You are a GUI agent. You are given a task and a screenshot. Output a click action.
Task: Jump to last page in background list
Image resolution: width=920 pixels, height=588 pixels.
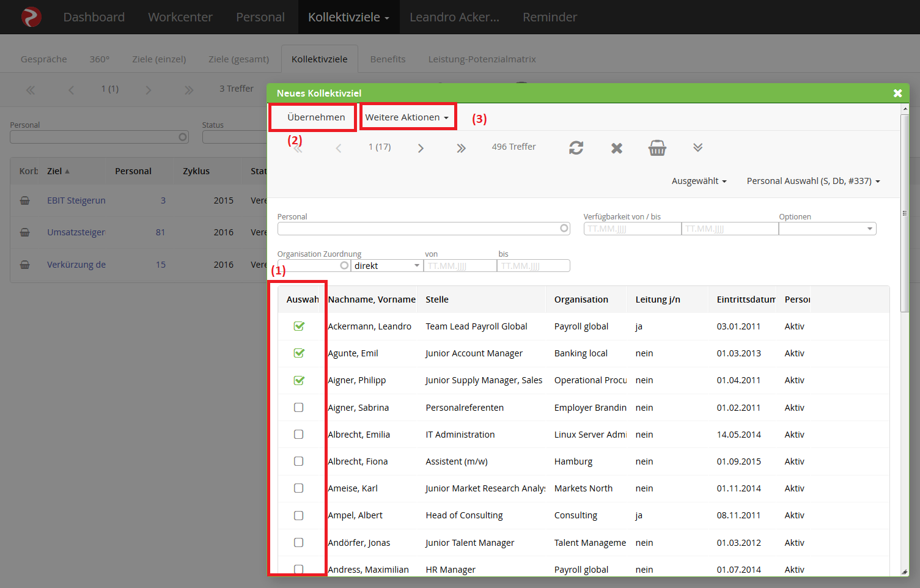tap(189, 90)
